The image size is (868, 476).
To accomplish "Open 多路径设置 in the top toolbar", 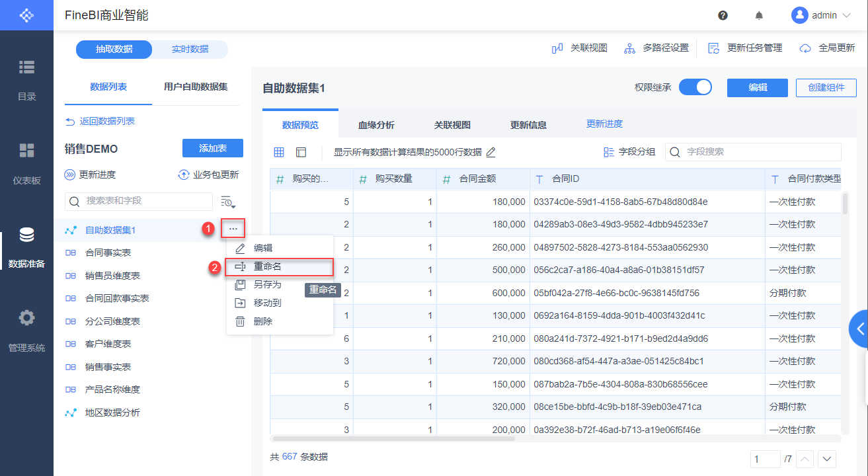I will click(656, 48).
